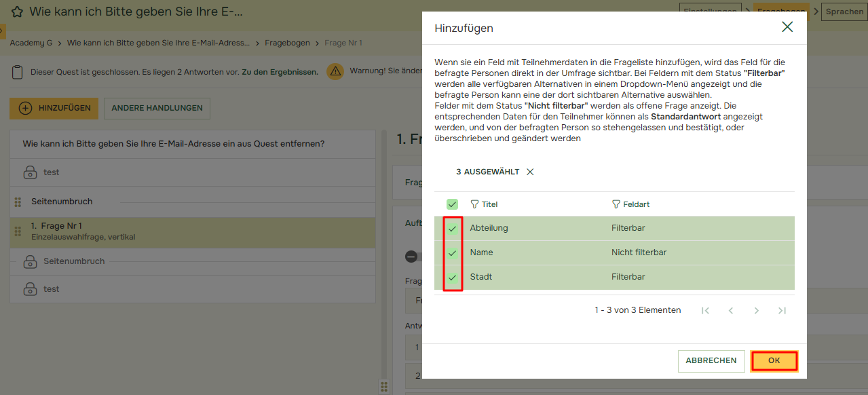Open filter icon for Titel column
The image size is (868, 395).
474,204
